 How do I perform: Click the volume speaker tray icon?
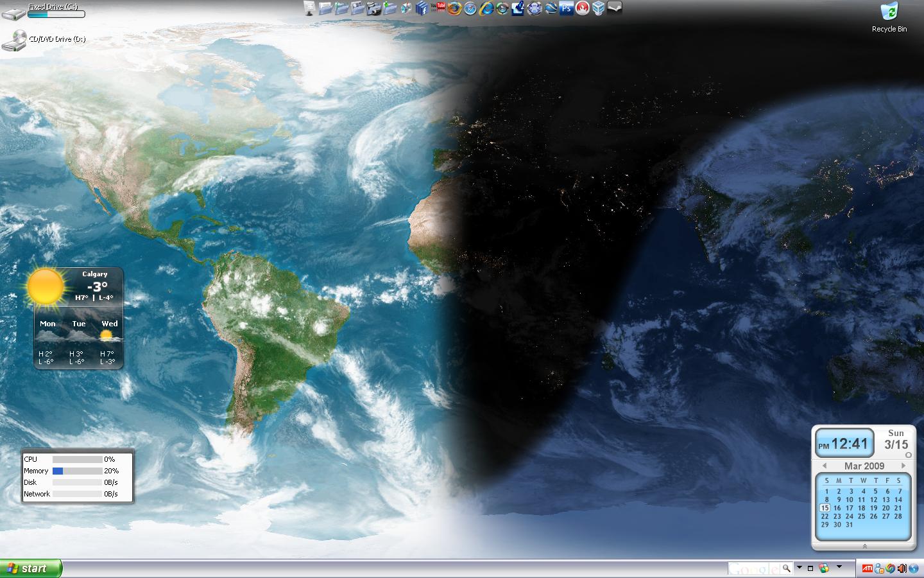click(x=902, y=568)
